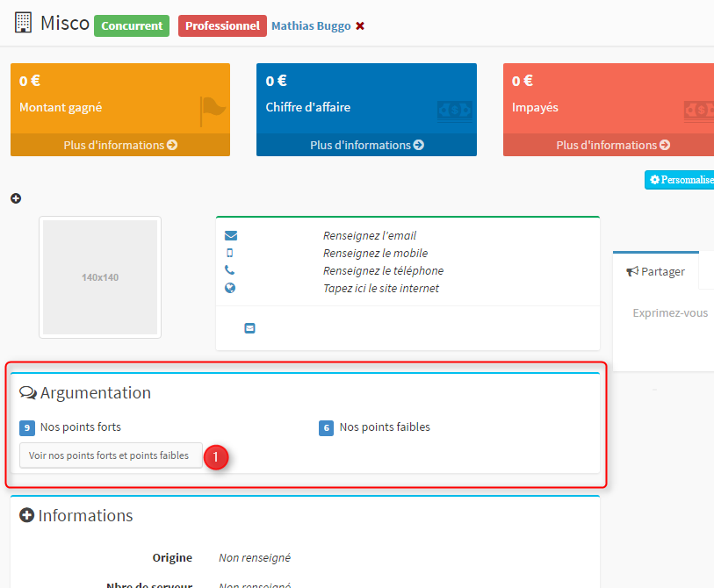Expand Informations with the plus icon
The height and width of the screenshot is (588, 714).
click(x=27, y=515)
